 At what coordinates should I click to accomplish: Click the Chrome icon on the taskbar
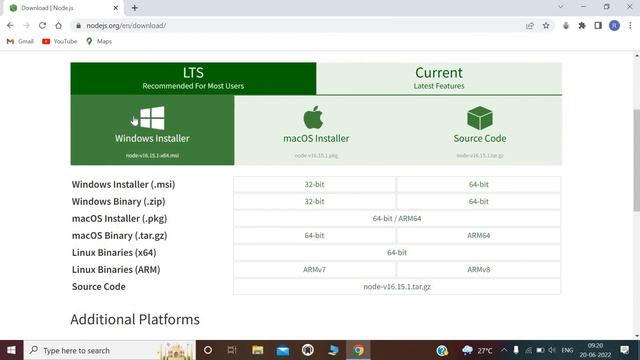(358, 350)
